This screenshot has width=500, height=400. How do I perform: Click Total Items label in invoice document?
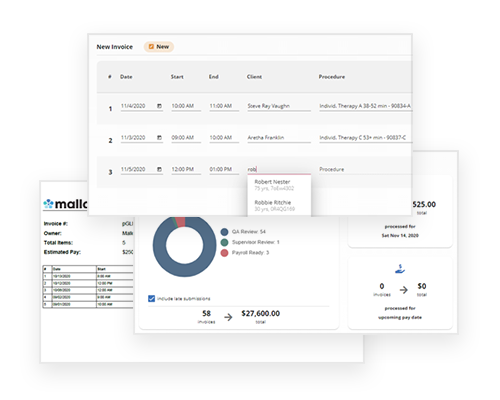pos(58,243)
